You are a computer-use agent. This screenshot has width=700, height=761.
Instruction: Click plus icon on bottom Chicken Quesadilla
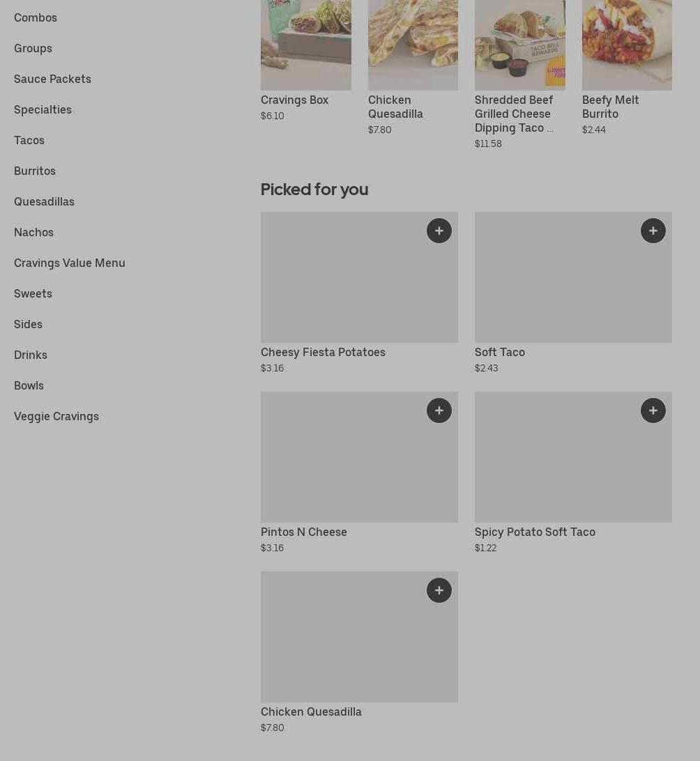click(x=439, y=590)
